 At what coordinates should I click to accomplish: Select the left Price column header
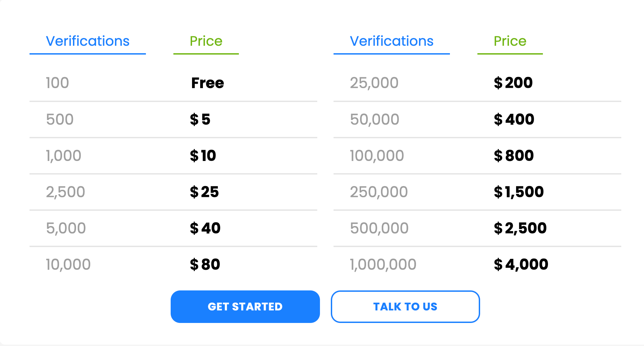click(206, 41)
